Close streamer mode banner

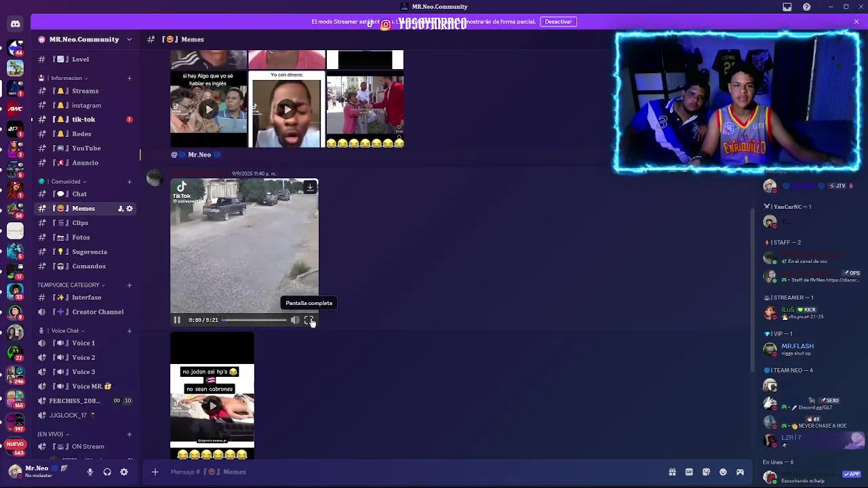[856, 22]
